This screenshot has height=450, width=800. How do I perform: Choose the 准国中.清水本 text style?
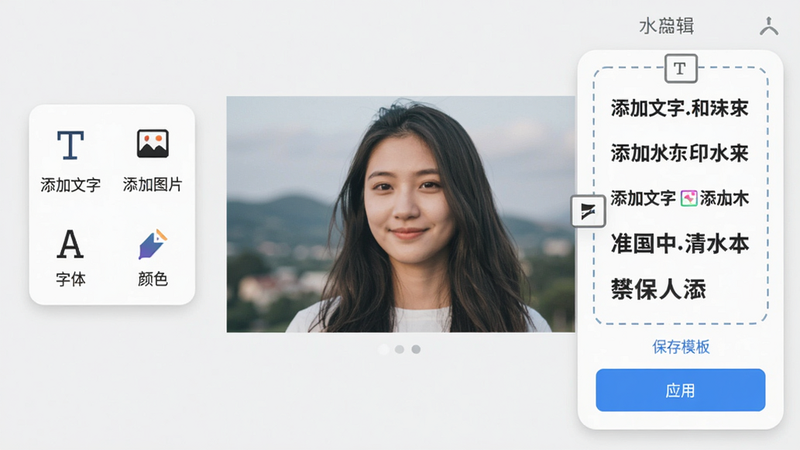(680, 243)
